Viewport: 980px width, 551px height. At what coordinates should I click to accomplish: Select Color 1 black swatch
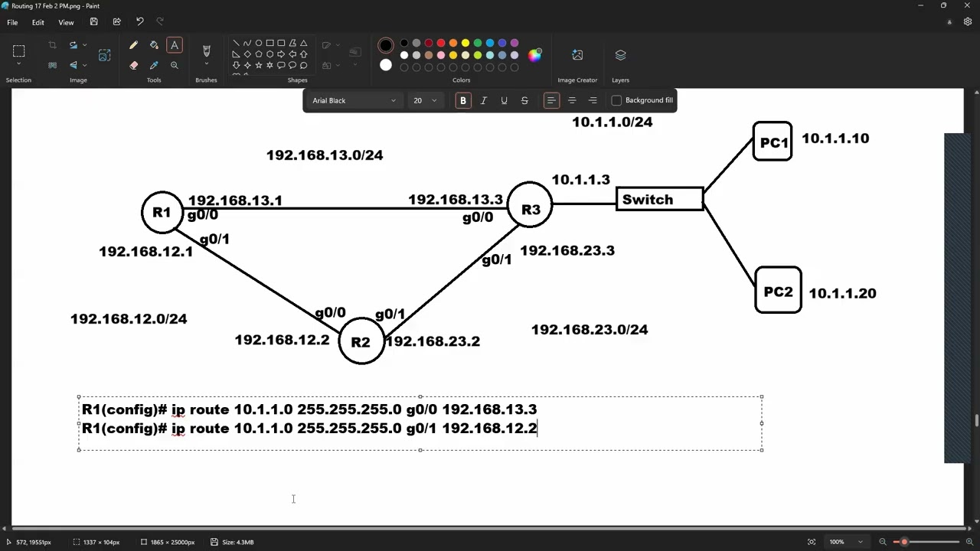[386, 46]
